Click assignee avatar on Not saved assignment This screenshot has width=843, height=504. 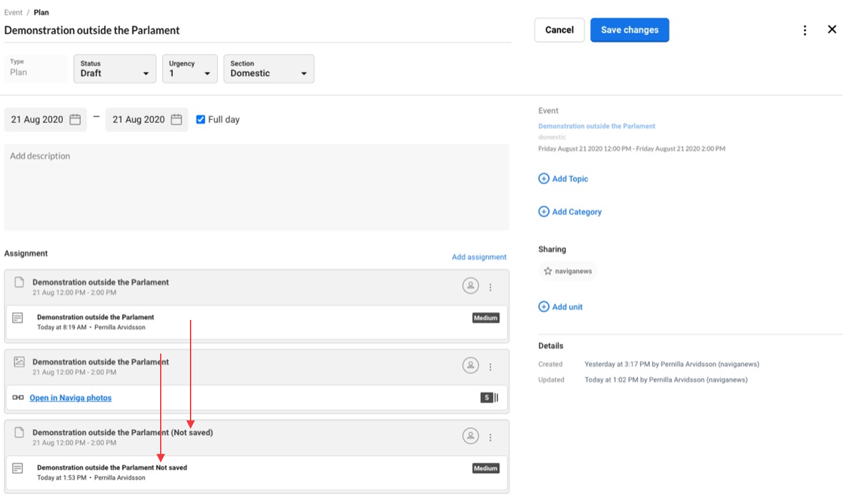click(x=470, y=436)
